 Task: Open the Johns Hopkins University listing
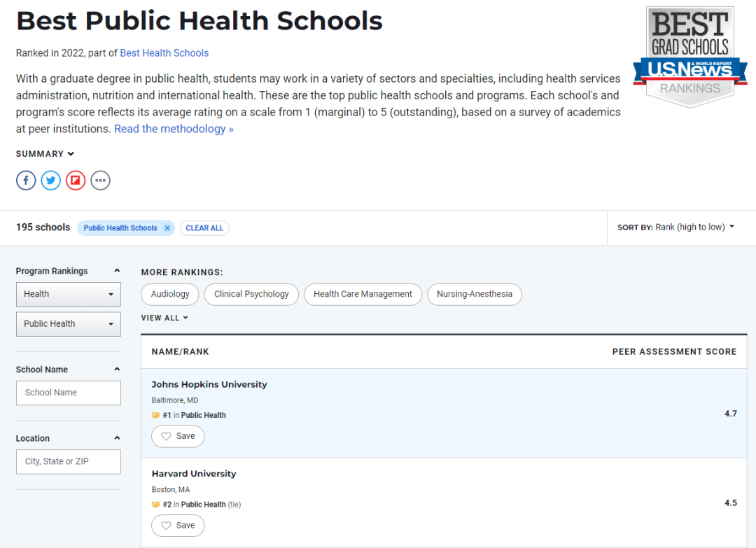click(x=209, y=385)
